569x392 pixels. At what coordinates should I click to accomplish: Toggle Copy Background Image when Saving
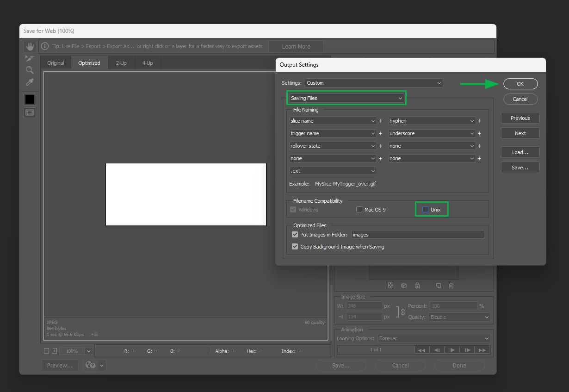coord(295,247)
